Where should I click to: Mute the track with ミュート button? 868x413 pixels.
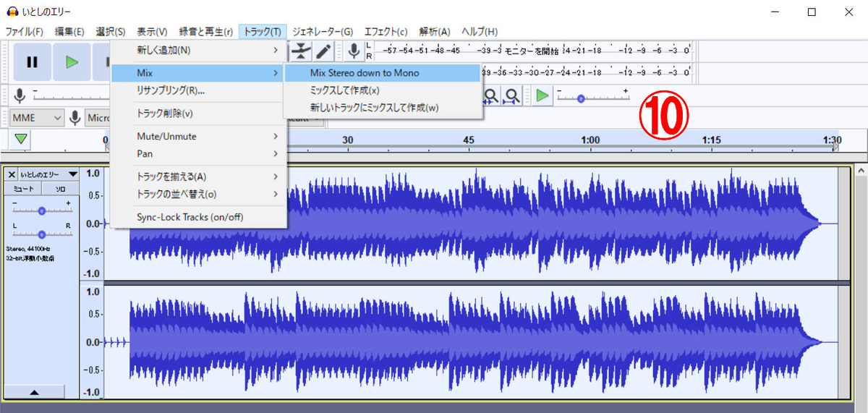point(22,188)
